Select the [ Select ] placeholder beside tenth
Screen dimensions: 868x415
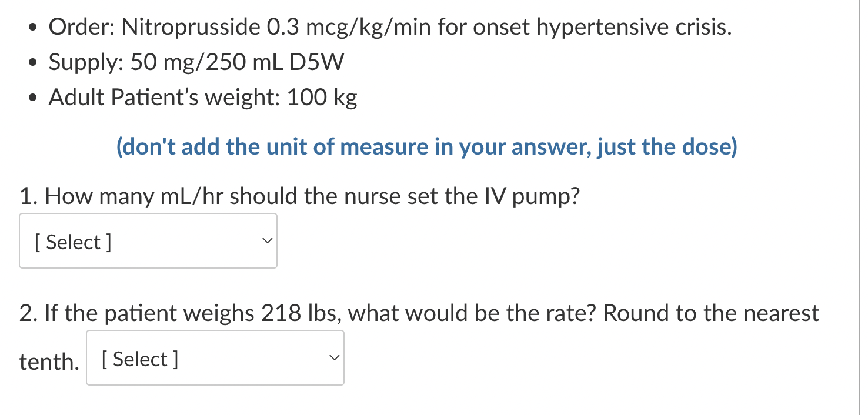click(x=139, y=358)
